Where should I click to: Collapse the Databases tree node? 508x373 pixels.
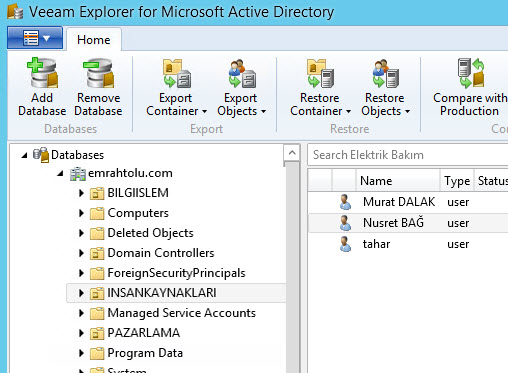coord(24,155)
